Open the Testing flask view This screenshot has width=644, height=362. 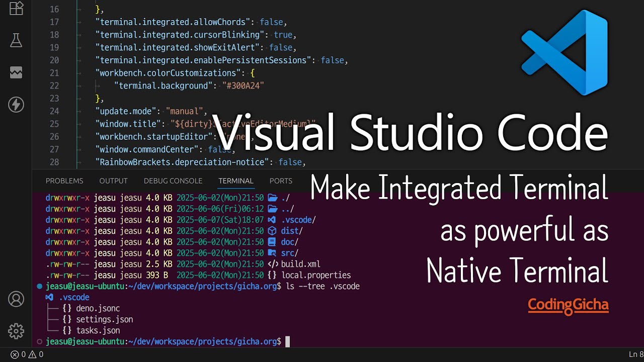click(x=16, y=40)
